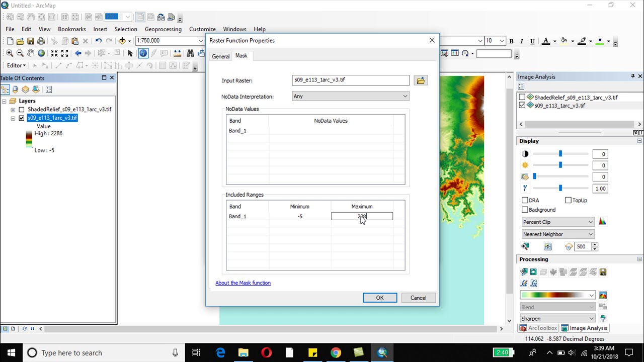Open Table Of Contents Options icon
The image size is (644, 362).
tap(49, 89)
